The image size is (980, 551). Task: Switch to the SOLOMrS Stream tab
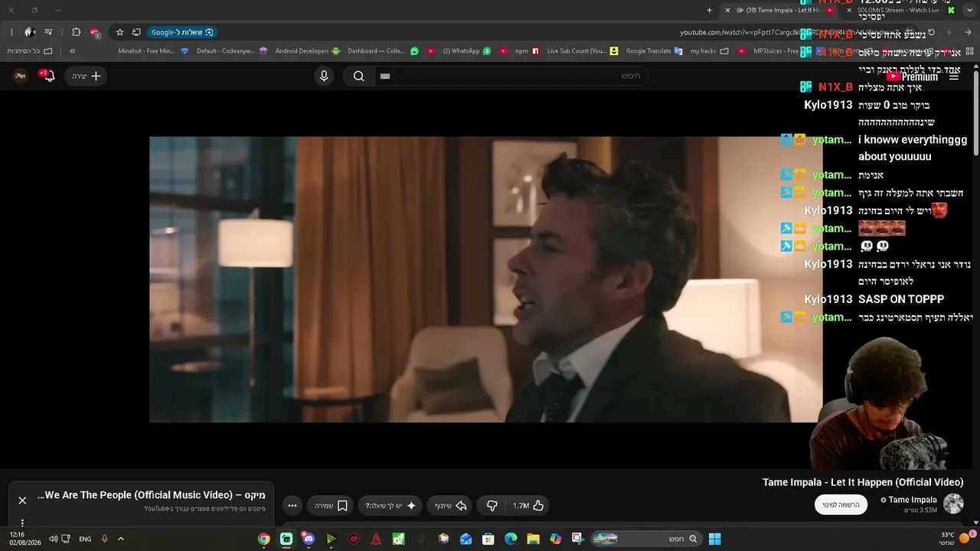coord(900,11)
